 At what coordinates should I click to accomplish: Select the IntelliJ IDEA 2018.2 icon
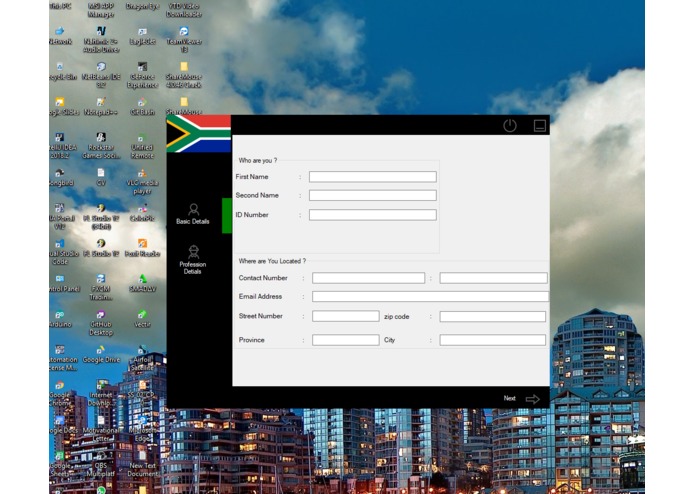tap(62, 146)
